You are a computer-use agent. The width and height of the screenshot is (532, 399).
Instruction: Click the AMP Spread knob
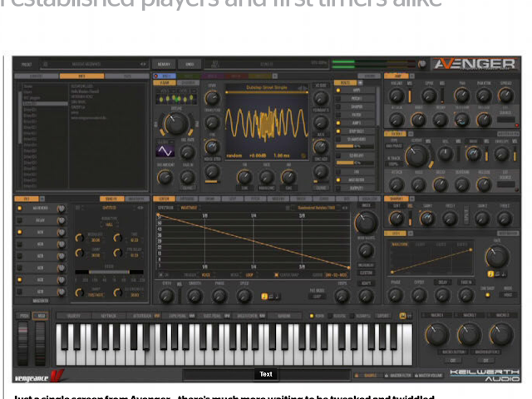[x=505, y=96]
